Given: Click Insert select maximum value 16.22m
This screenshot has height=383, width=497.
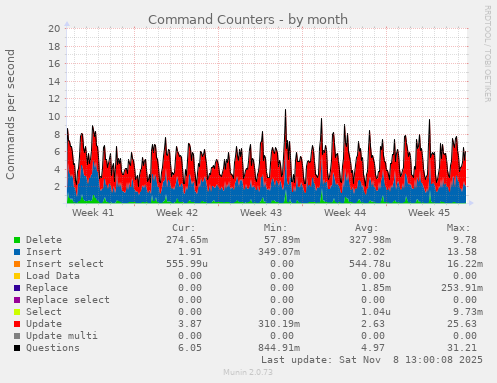Looking at the screenshot, I should tap(465, 264).
